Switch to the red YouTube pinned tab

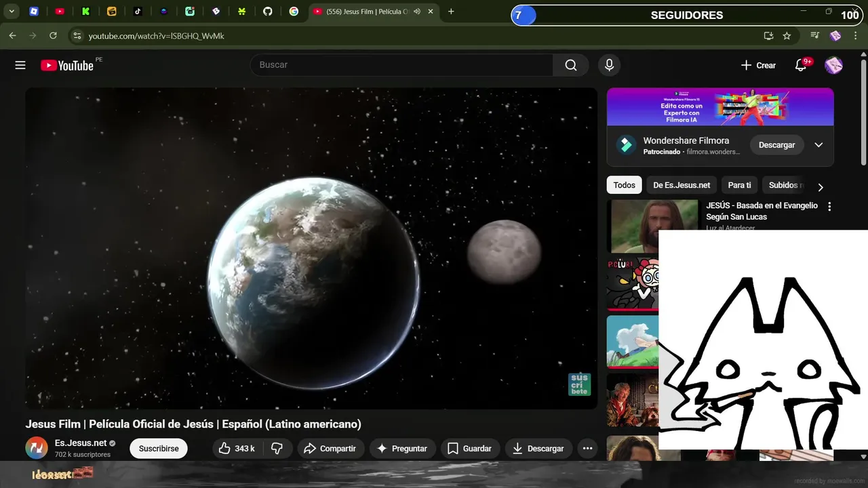(60, 12)
